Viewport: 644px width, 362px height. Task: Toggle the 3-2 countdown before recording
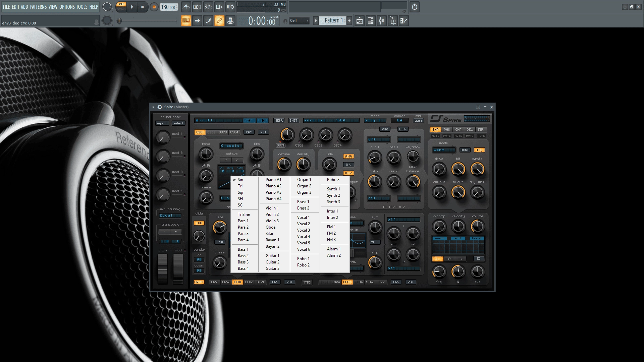coord(208,7)
